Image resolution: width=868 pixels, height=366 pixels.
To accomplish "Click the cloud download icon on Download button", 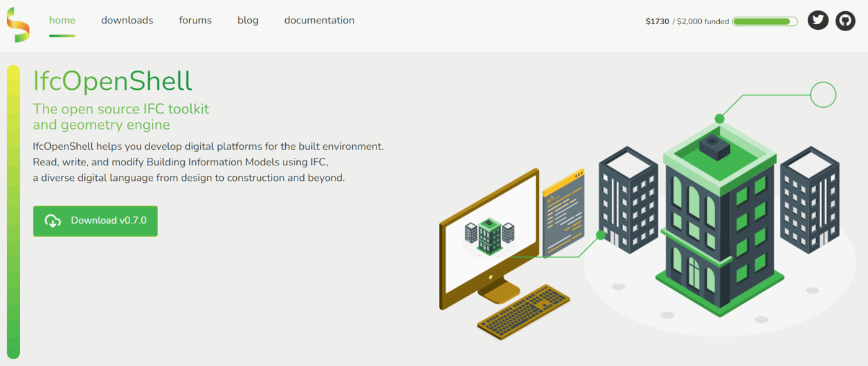I will coord(53,221).
